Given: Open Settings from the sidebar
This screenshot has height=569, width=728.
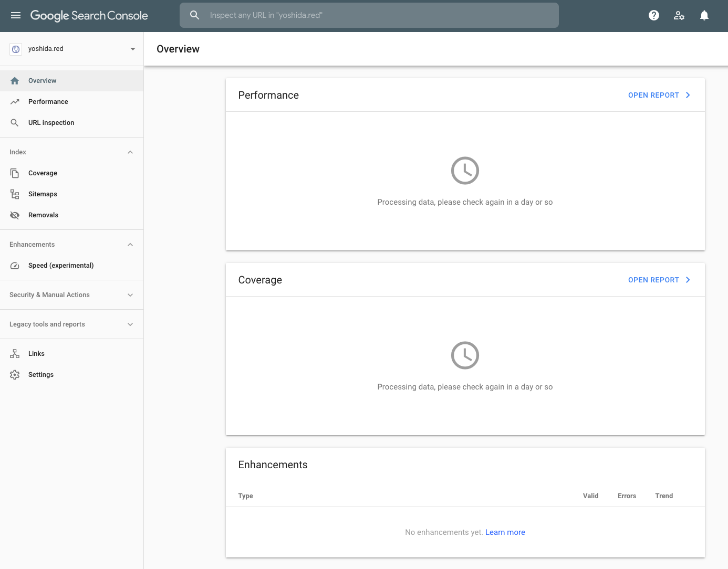Looking at the screenshot, I should point(71,375).
